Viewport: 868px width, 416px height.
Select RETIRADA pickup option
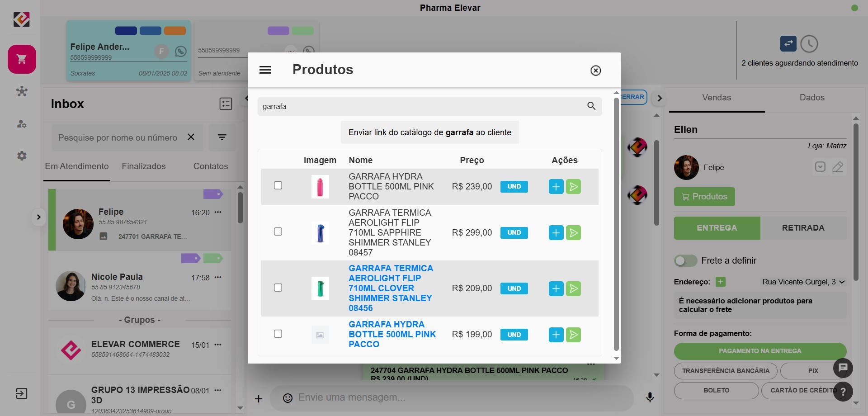(803, 228)
